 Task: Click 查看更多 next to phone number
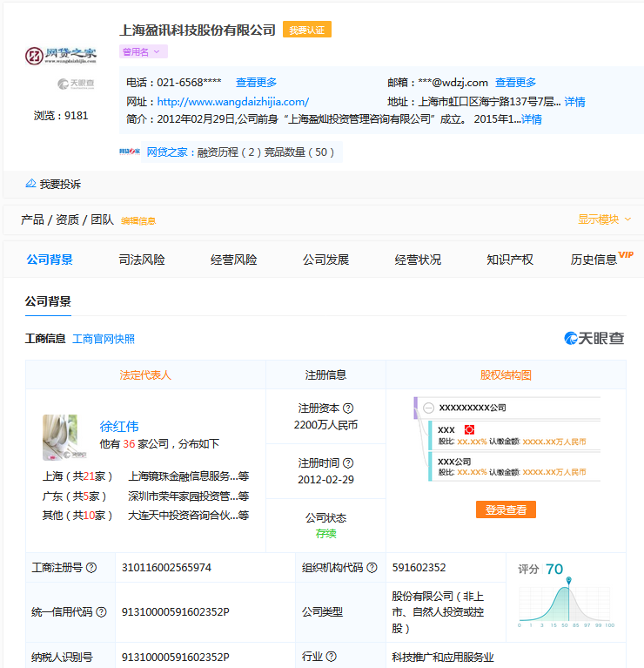click(x=256, y=82)
